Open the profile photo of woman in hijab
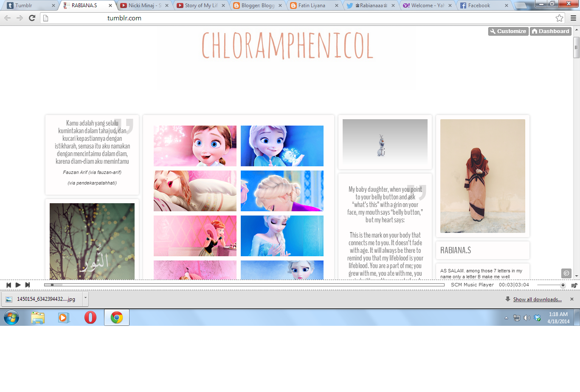 click(x=483, y=176)
